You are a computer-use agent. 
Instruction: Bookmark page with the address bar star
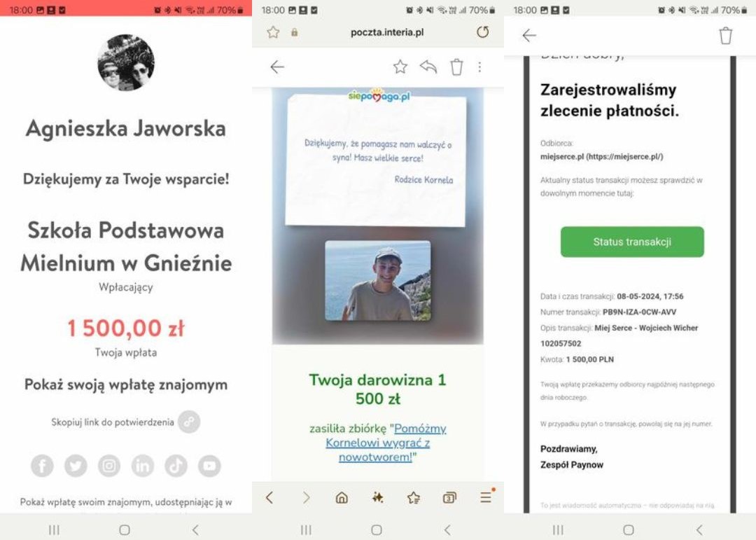point(274,32)
